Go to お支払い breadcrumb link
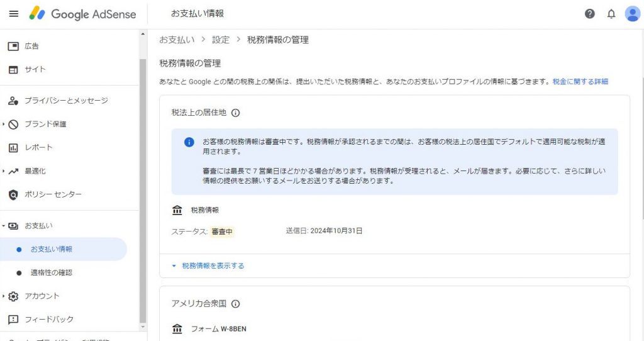 177,40
